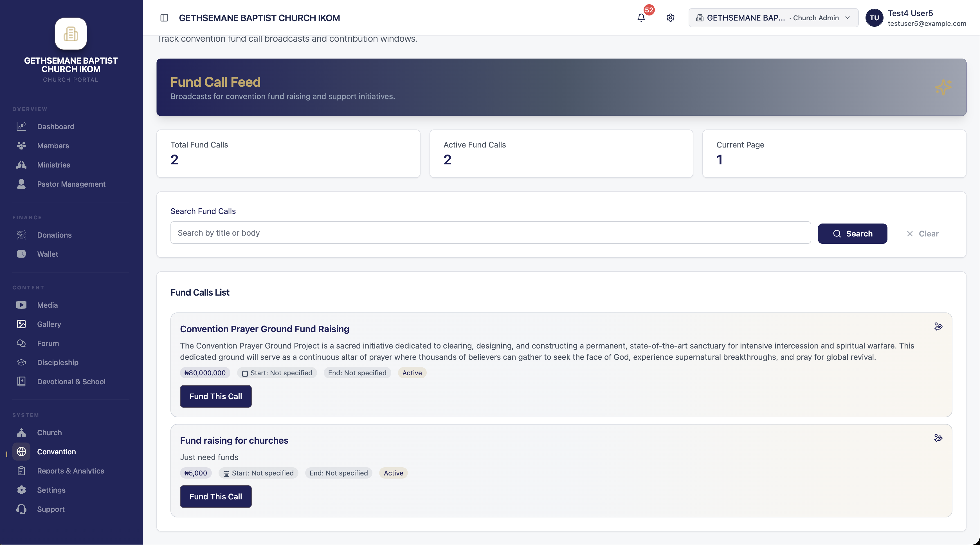Open the church and role switcher dropdown
This screenshot has height=545, width=980.
coord(773,18)
